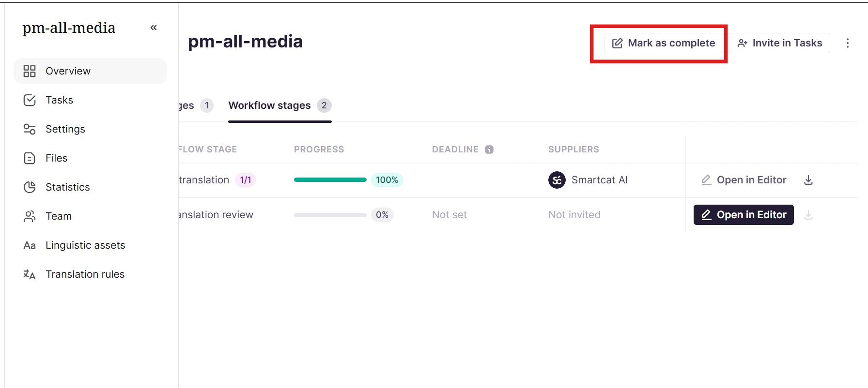Click the Statistics pie chart icon

30,187
